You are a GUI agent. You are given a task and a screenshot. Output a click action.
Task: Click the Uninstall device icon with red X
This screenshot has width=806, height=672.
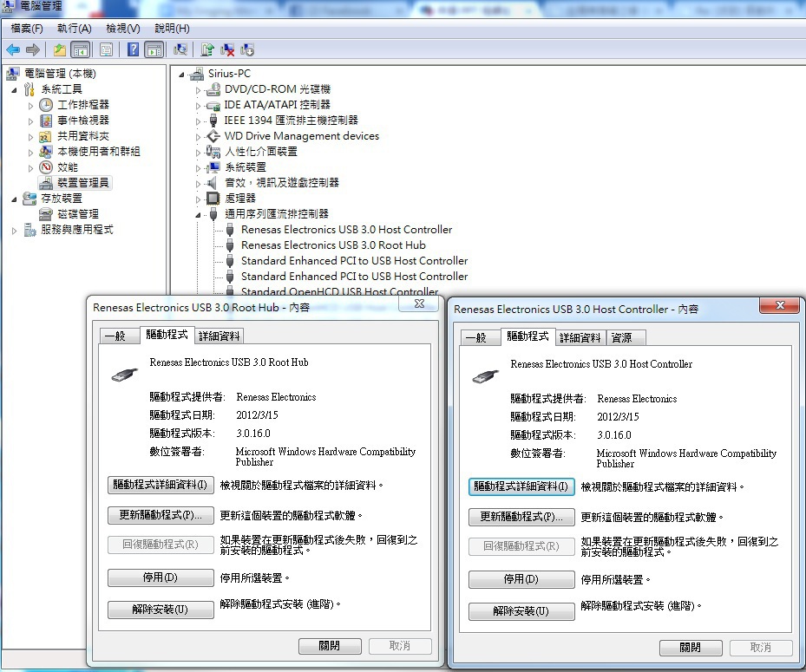click(x=227, y=49)
